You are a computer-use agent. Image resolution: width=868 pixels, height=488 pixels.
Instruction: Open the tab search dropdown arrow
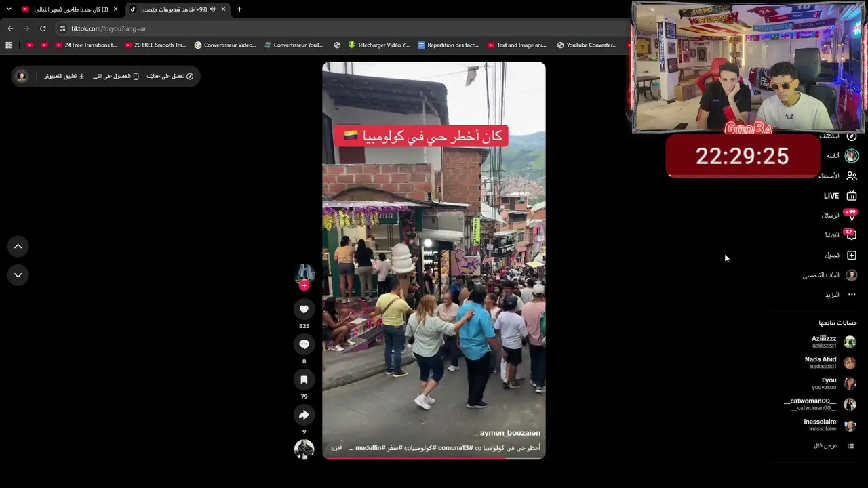(9, 9)
